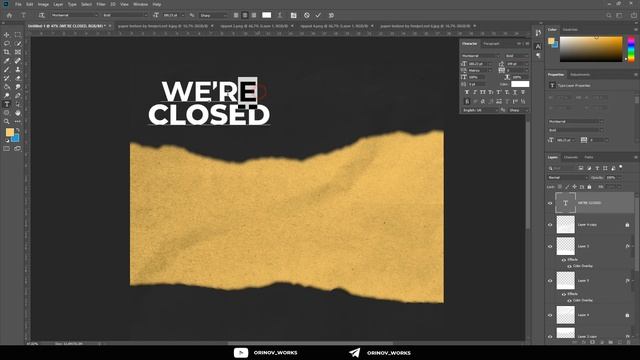Select the Clone Stamp tool
Viewport: 640px width, 360px height.
pos(18,70)
